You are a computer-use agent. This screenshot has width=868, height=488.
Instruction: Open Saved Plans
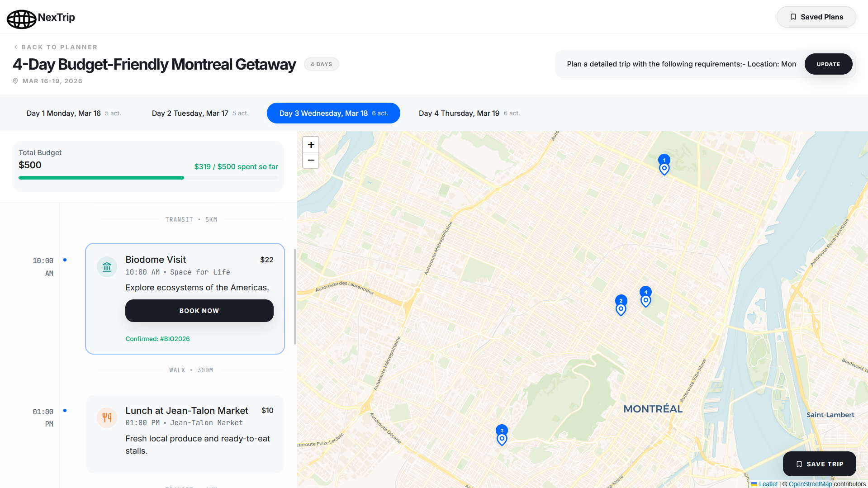pyautogui.click(x=816, y=17)
